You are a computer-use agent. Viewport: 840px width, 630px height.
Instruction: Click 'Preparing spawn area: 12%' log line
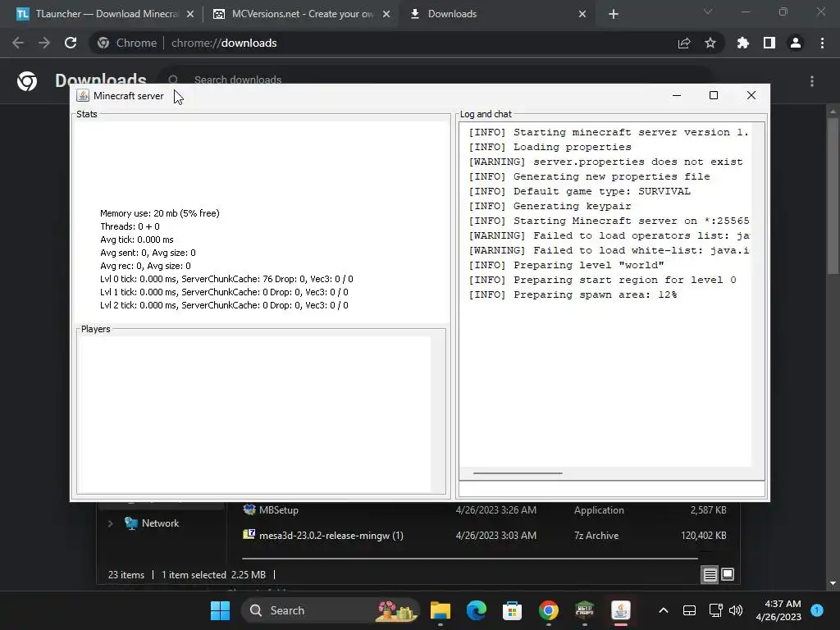click(573, 294)
